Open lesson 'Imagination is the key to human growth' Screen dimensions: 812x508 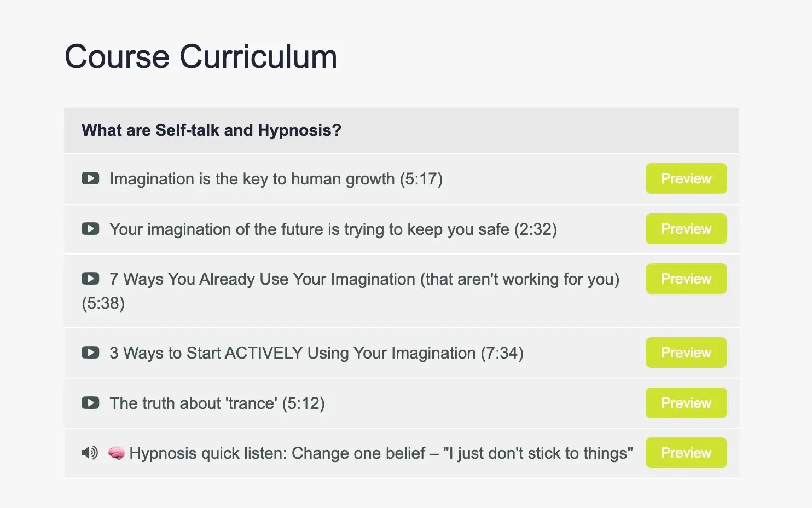(x=276, y=179)
